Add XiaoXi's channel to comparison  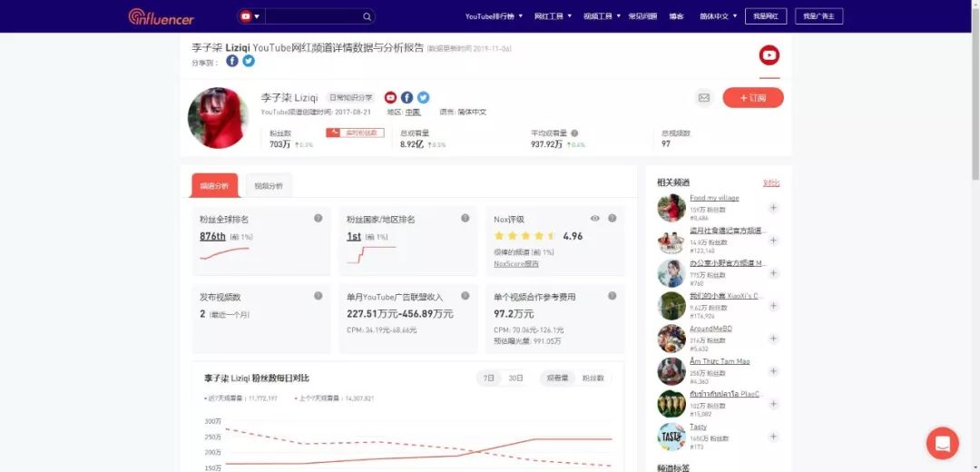pos(773,306)
